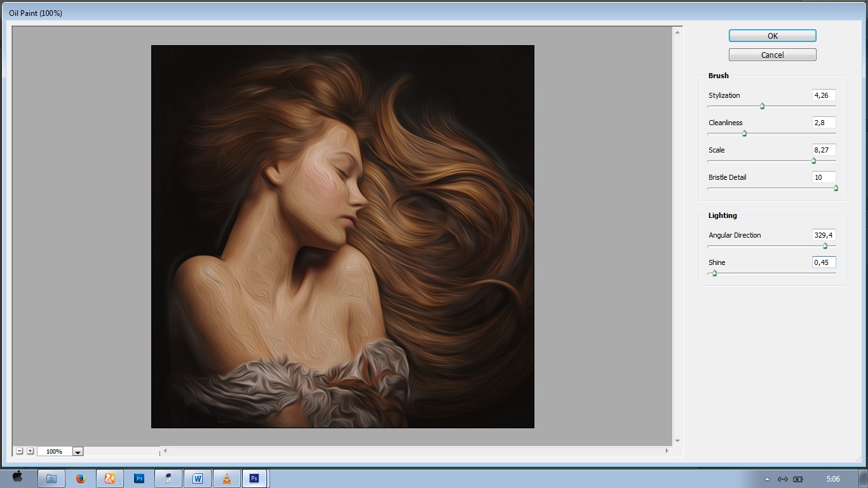Click the Apple logo start button

pos(18,477)
